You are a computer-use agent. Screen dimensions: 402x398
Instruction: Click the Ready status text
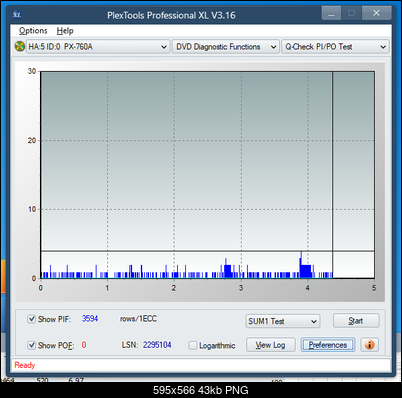click(x=25, y=365)
